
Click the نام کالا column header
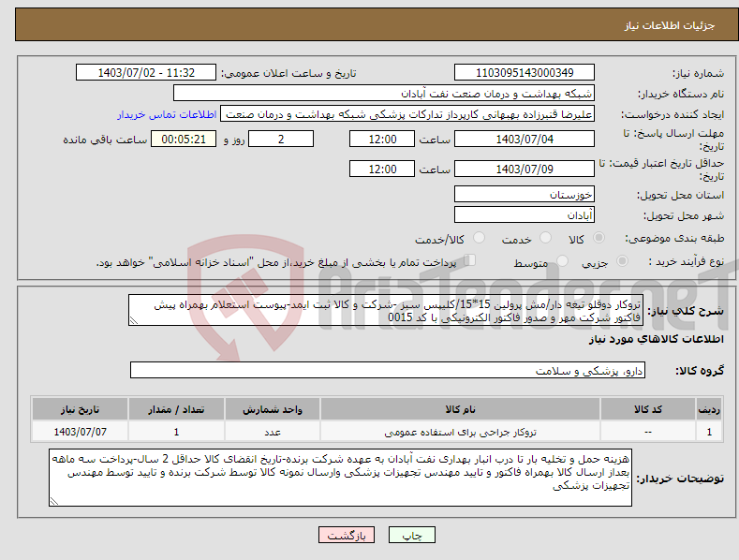coord(460,409)
